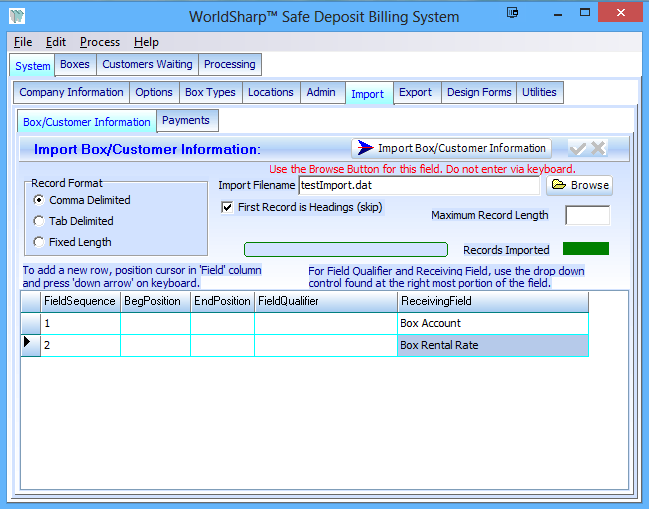
Task: Click the gray checkmark save icon
Action: point(578,148)
